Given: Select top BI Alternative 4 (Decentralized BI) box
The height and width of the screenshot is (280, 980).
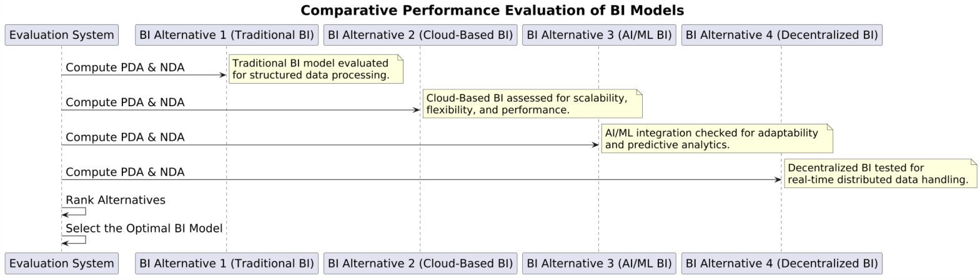Looking at the screenshot, I should click(x=781, y=35).
